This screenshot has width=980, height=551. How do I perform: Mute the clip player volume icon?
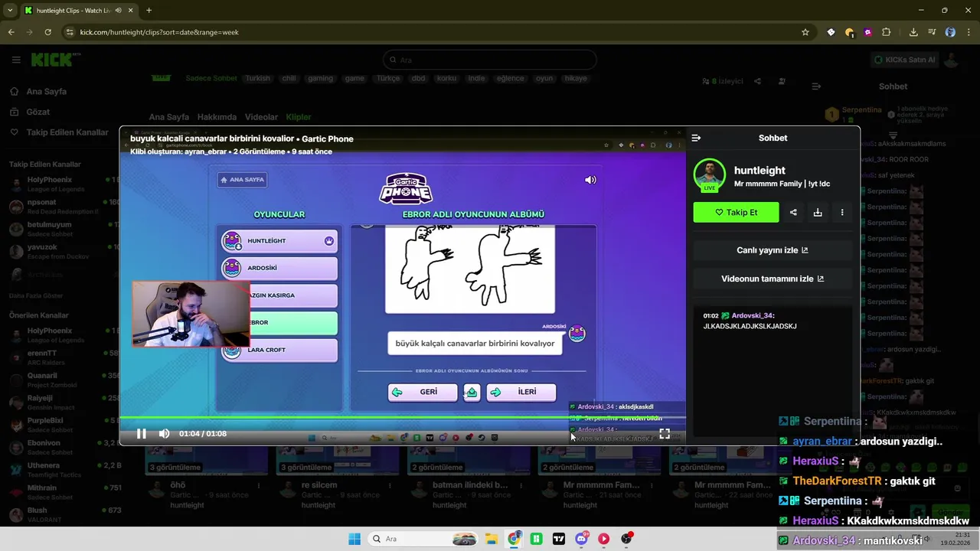[x=164, y=434]
